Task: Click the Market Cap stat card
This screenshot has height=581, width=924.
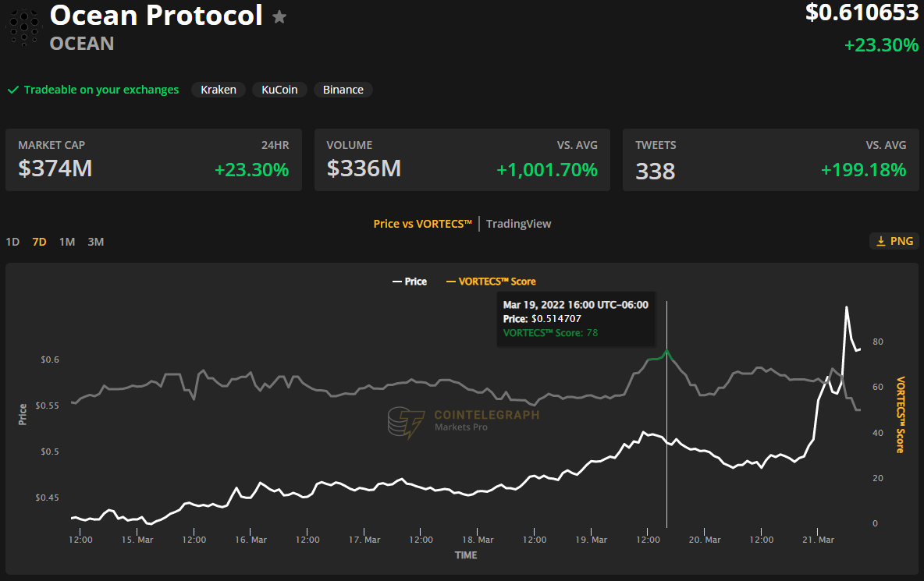Action: tap(154, 160)
